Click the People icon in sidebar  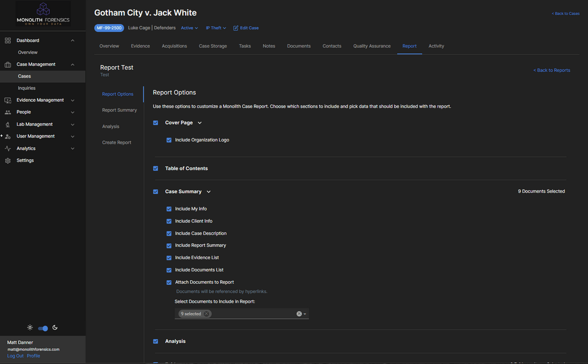[x=8, y=113]
